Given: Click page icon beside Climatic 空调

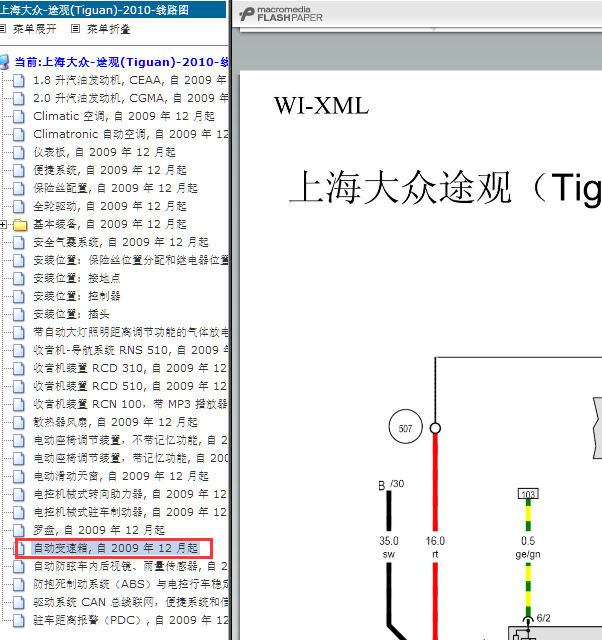Looking at the screenshot, I should (18, 116).
